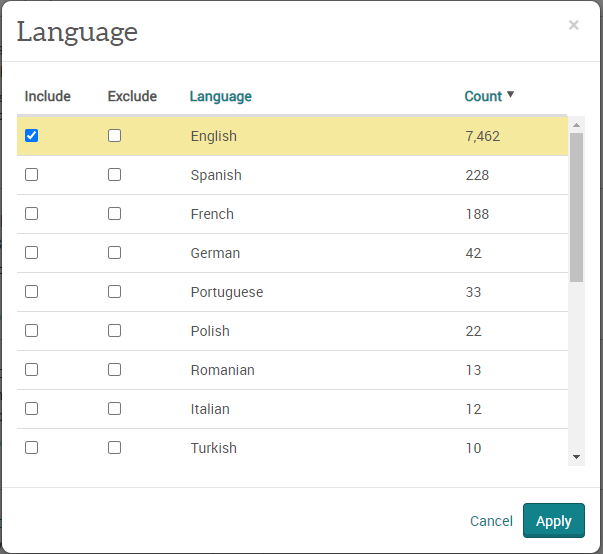Sort by the Count column header

(483, 96)
